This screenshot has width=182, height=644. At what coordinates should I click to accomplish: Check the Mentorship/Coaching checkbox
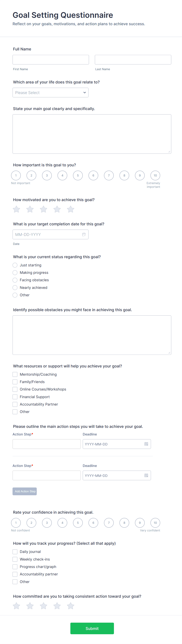(x=15, y=374)
